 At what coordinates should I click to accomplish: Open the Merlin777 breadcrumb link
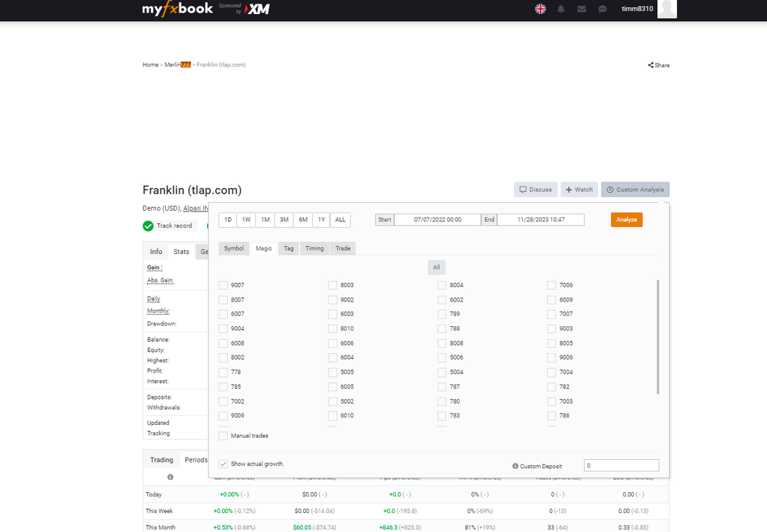(177, 65)
